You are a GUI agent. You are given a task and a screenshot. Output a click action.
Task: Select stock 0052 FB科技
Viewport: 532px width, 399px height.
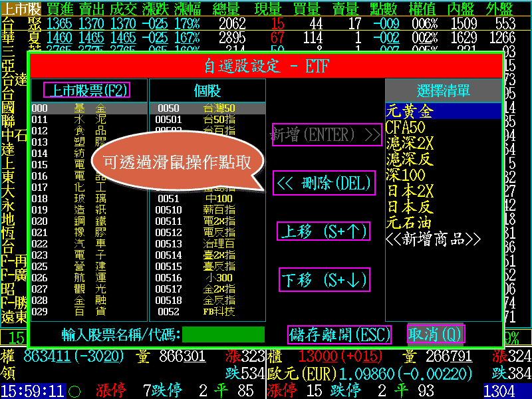206,312
